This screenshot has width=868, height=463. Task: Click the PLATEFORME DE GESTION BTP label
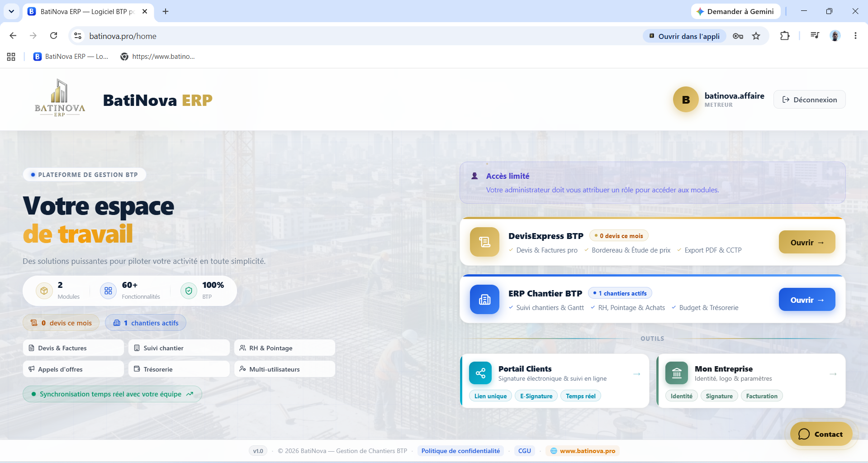coord(85,175)
